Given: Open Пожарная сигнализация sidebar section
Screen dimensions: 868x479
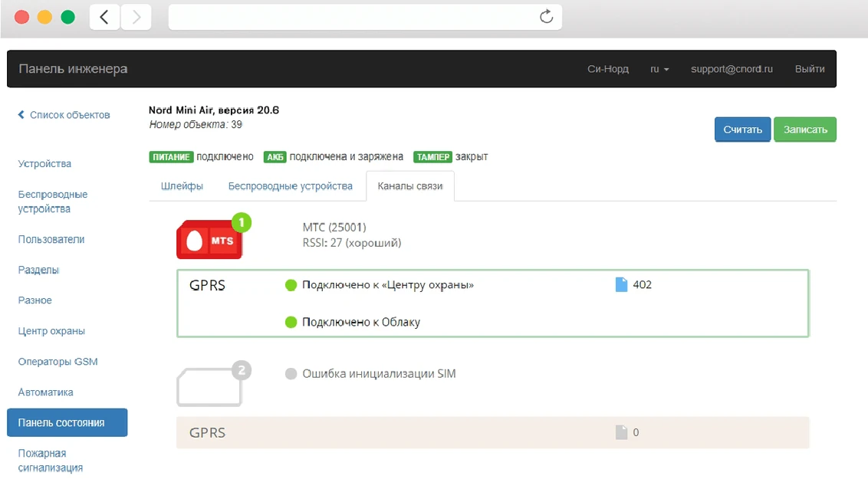Looking at the screenshot, I should coord(52,461).
